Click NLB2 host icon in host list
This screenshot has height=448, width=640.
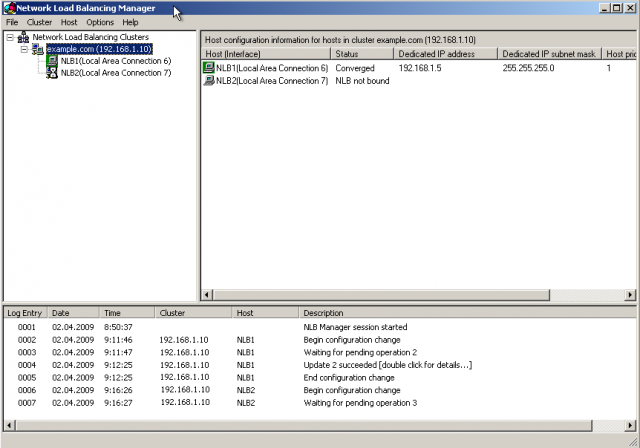[209, 80]
